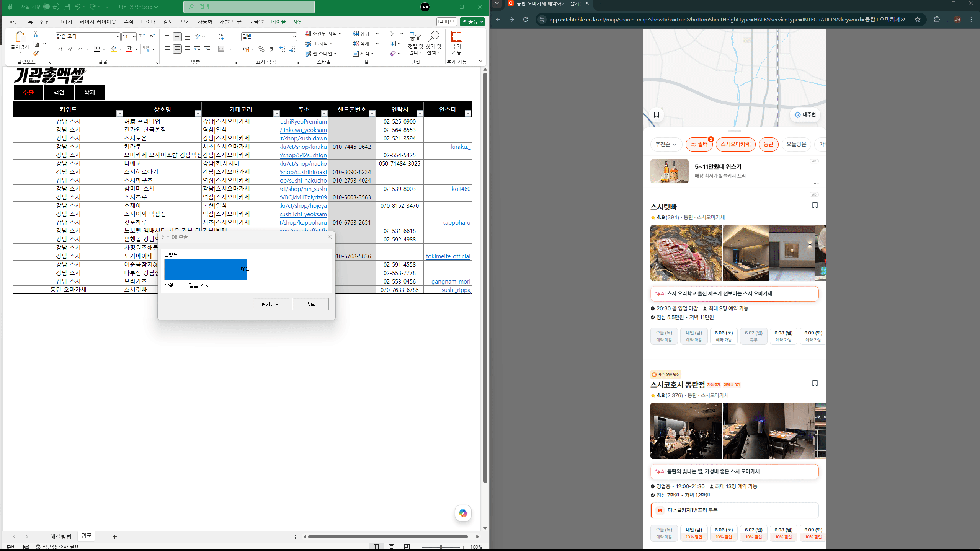Expand Conditional Formatting (조건부 서식) menu

[x=323, y=34]
